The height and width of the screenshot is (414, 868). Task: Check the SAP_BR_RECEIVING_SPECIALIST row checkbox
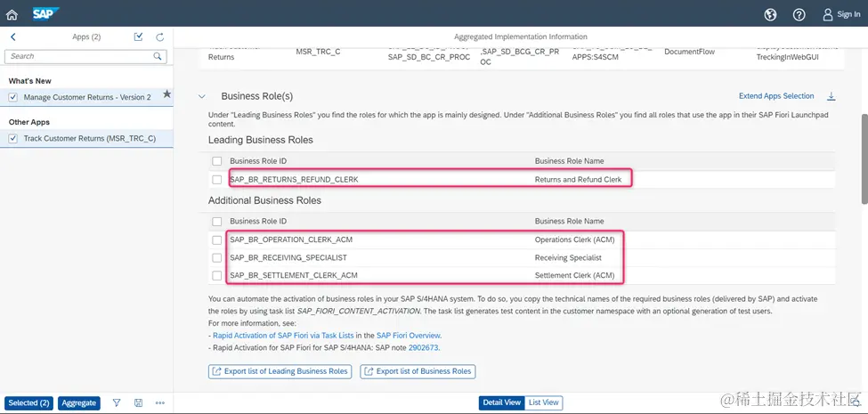(x=217, y=258)
